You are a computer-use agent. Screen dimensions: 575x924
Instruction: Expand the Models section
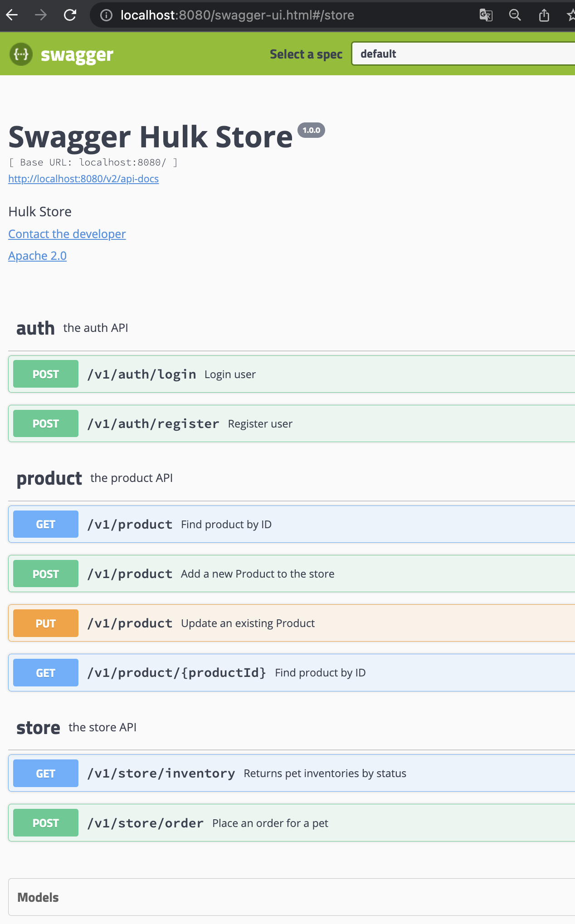click(38, 897)
